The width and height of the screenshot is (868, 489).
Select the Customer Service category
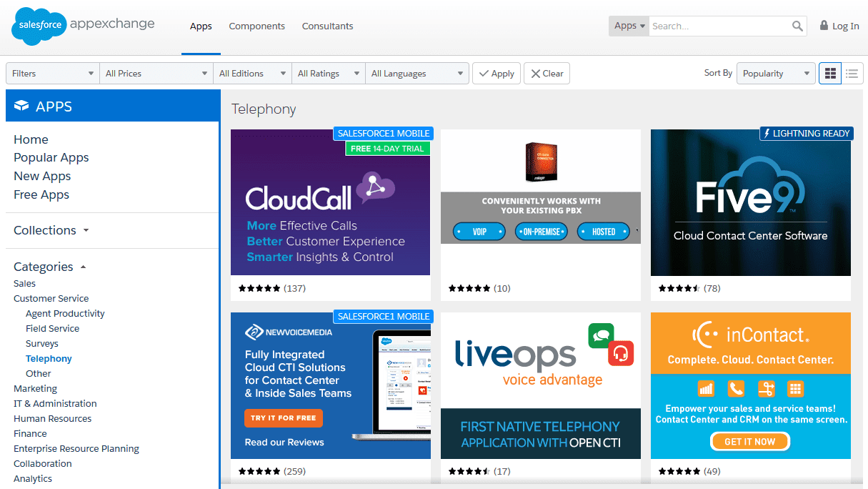[x=51, y=298]
